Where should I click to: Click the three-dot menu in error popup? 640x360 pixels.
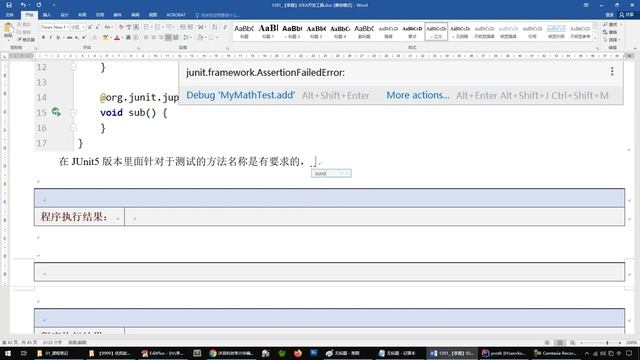tap(612, 72)
